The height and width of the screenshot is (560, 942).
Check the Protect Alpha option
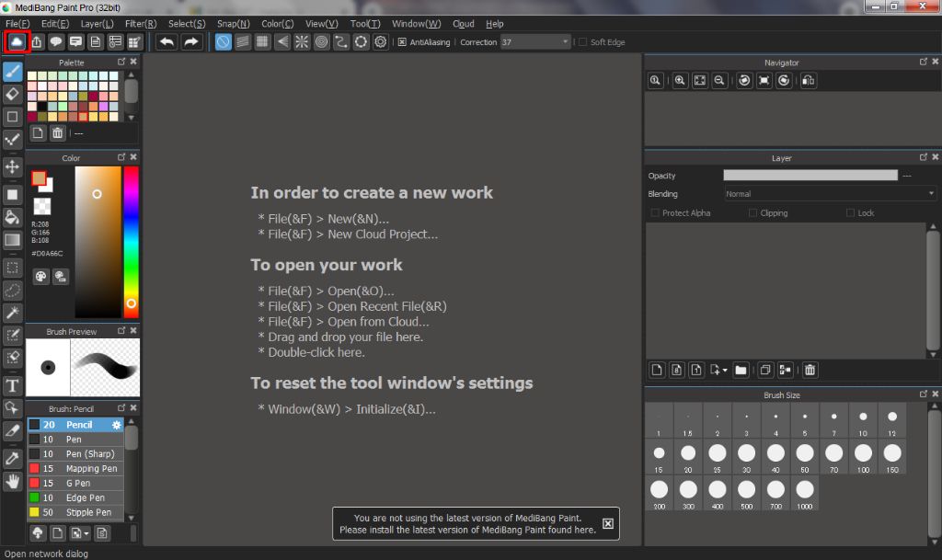[655, 212]
